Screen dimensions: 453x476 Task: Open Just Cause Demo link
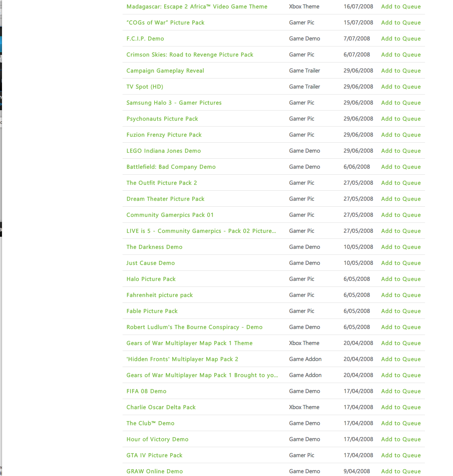coord(151,263)
